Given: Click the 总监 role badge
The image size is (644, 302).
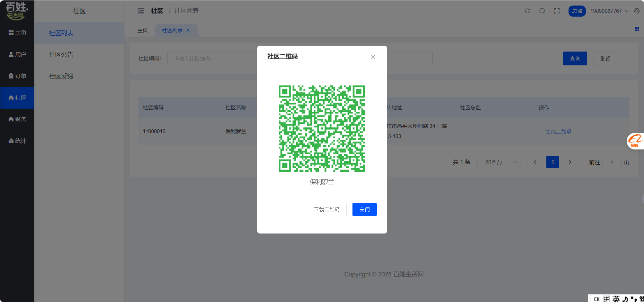Looking at the screenshot, I should pos(577,11).
